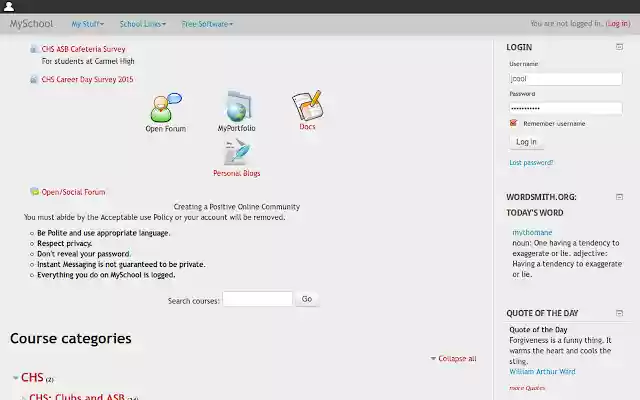Open the Open/Social Forum link

[x=73, y=192]
